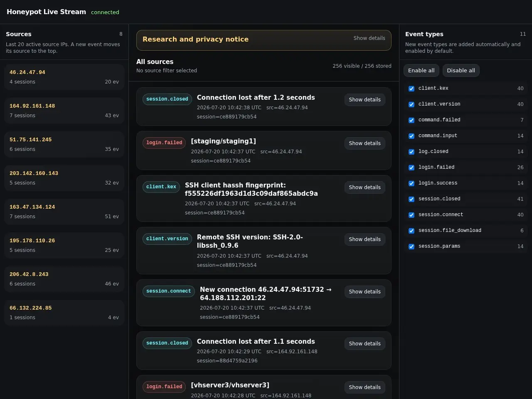Toggle the session.connect event type checkbox
Image resolution: width=532 pixels, height=399 pixels.
(x=411, y=215)
